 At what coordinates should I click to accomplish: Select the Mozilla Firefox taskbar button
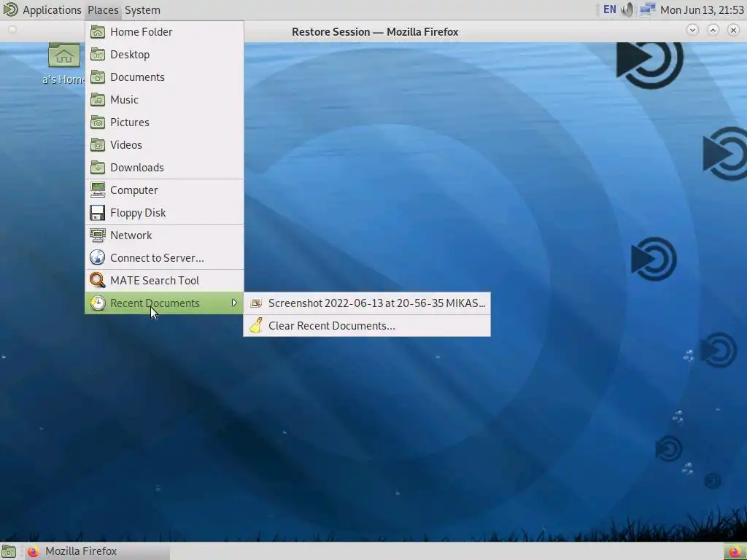[96, 551]
